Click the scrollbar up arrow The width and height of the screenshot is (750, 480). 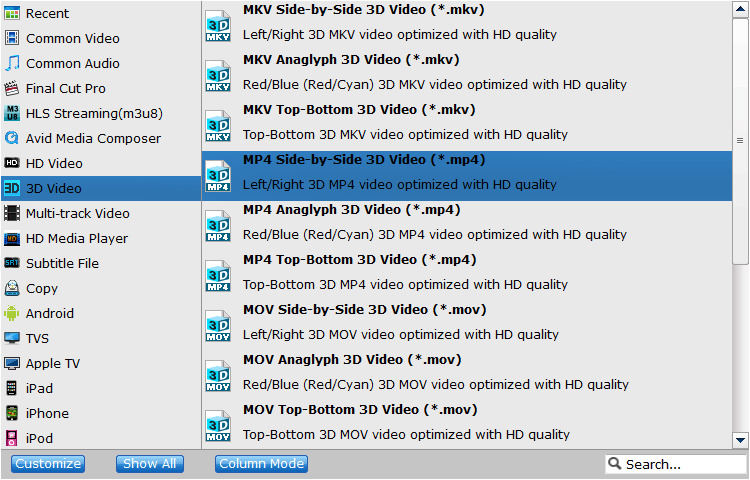(740, 10)
